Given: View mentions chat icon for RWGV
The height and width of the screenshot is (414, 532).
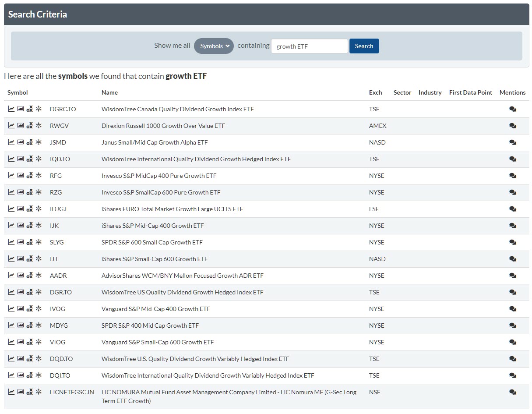Looking at the screenshot, I should coord(513,126).
